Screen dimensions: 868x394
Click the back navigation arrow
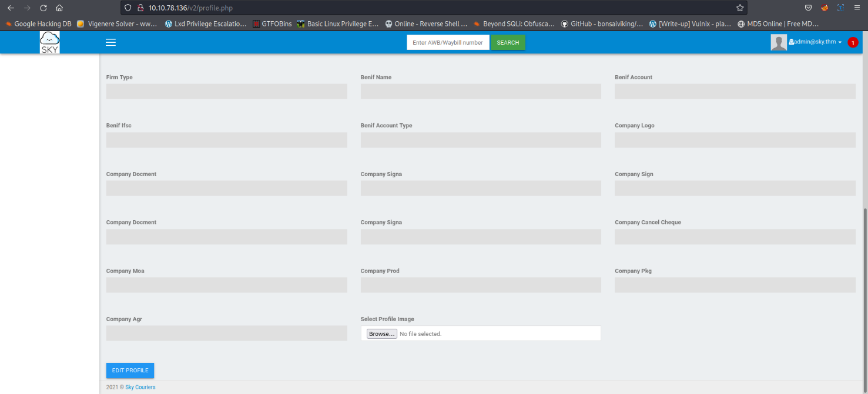pyautogui.click(x=11, y=8)
